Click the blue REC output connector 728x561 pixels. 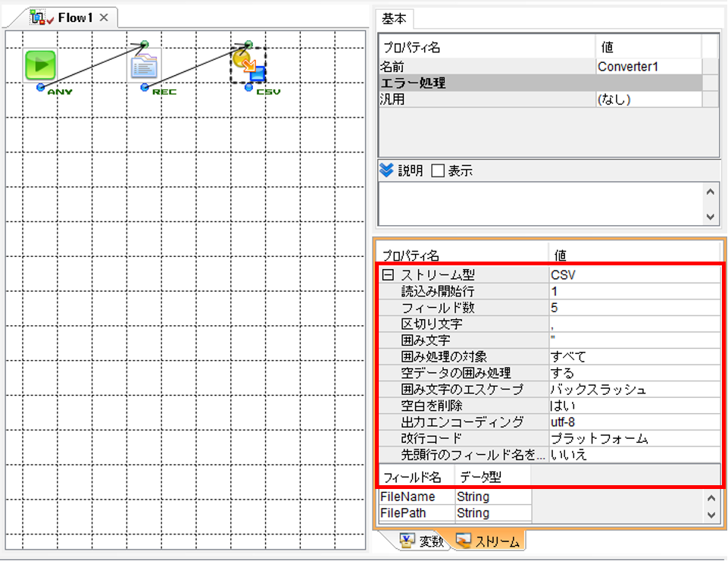(x=145, y=87)
